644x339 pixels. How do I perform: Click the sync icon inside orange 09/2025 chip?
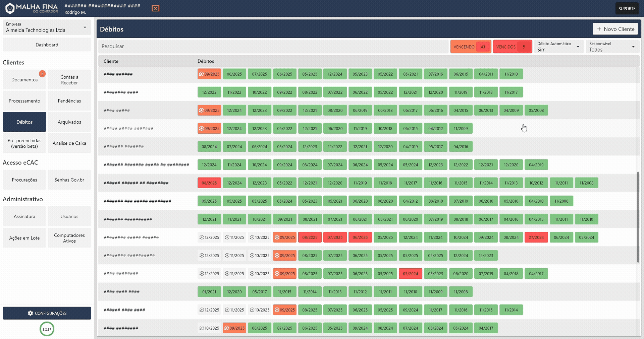202,74
